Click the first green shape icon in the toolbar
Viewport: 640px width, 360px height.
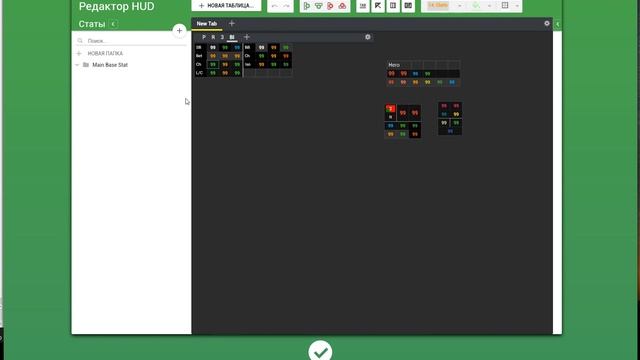(307, 6)
